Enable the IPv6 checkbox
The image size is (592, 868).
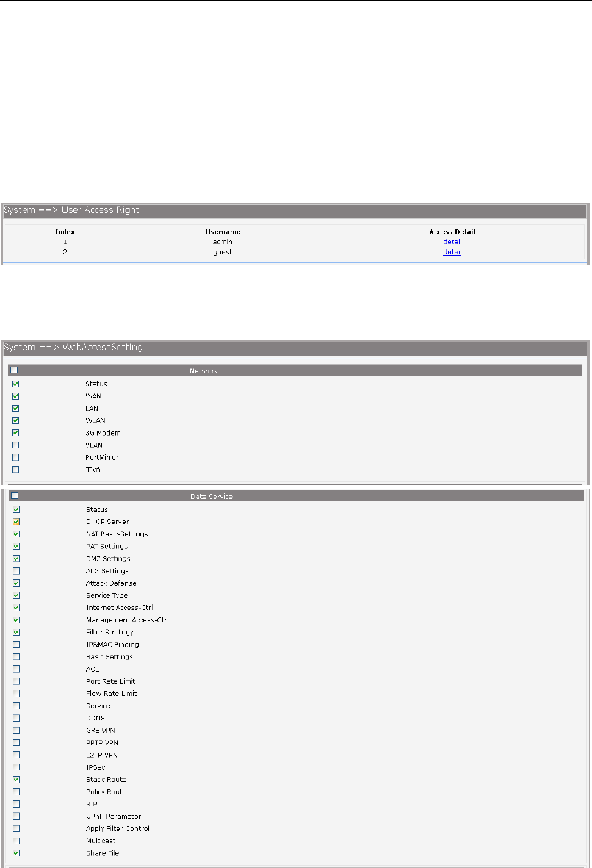click(x=16, y=469)
